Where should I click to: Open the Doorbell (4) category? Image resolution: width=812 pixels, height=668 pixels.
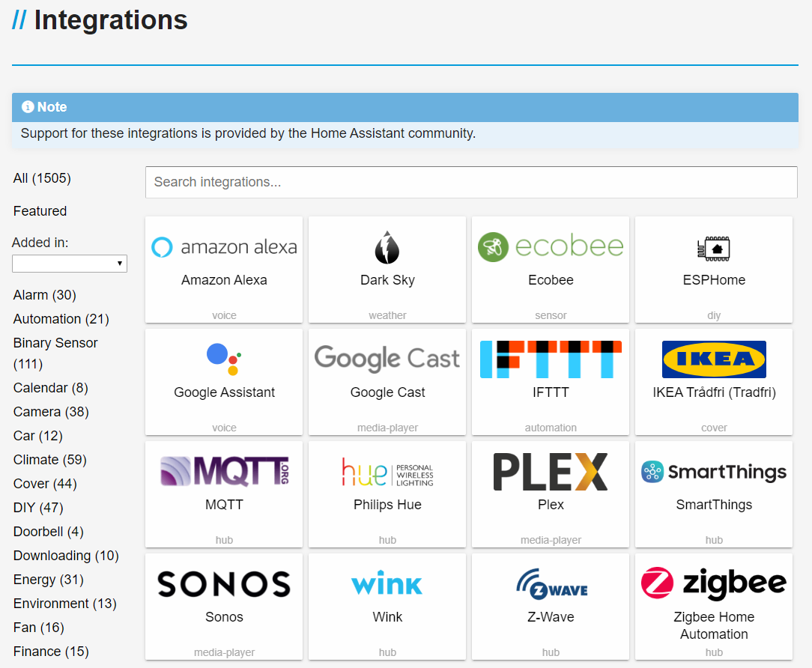point(48,532)
